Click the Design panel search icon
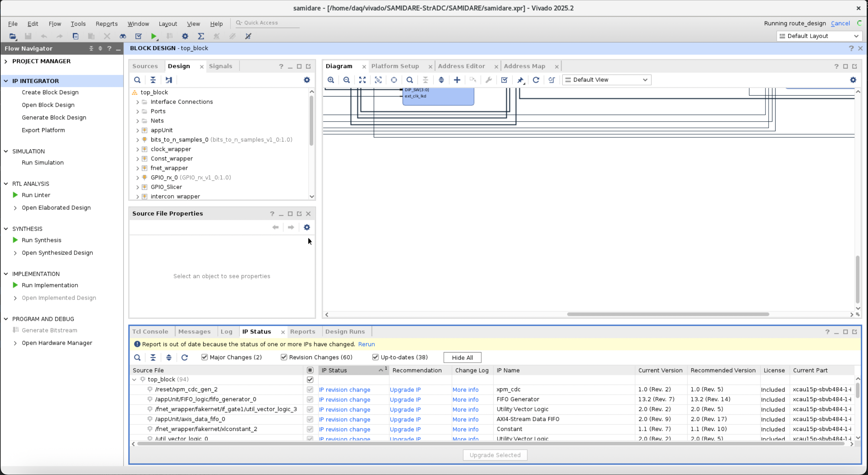Image resolution: width=868 pixels, height=475 pixels. point(137,80)
